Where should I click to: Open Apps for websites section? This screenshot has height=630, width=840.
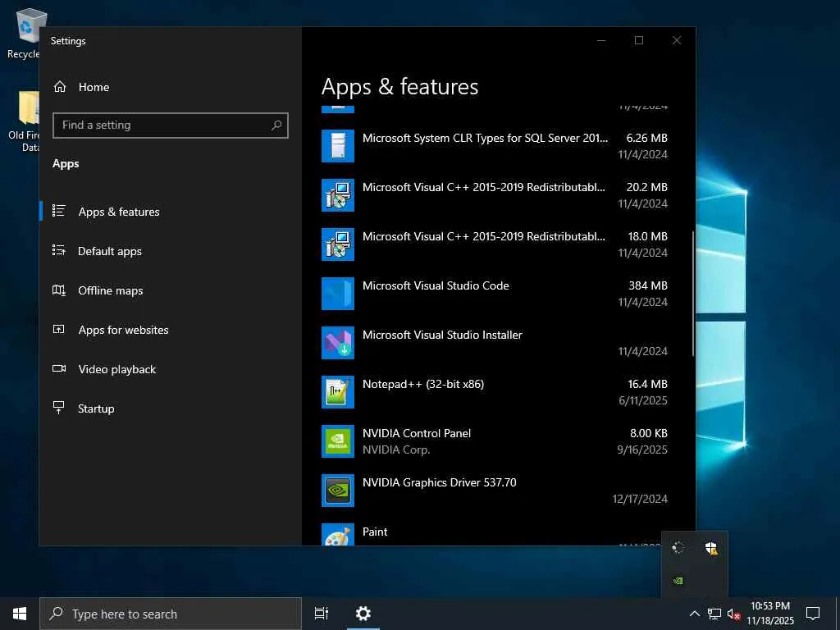pyautogui.click(x=123, y=330)
